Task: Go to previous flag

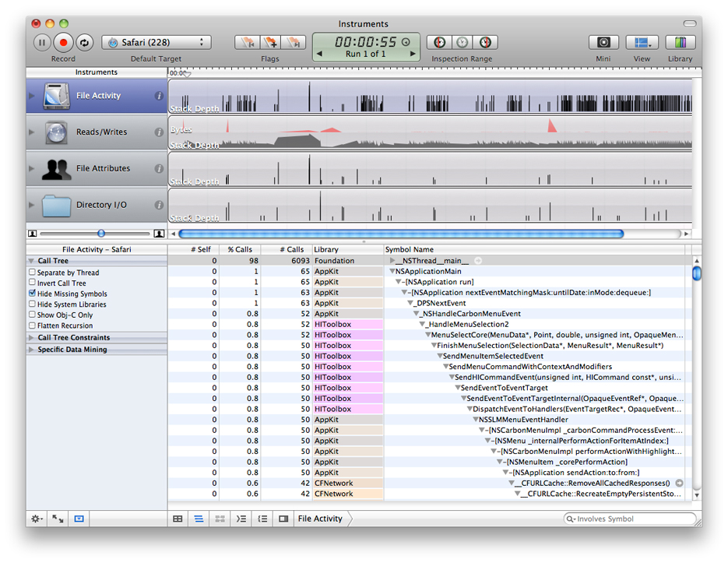Action: point(248,42)
